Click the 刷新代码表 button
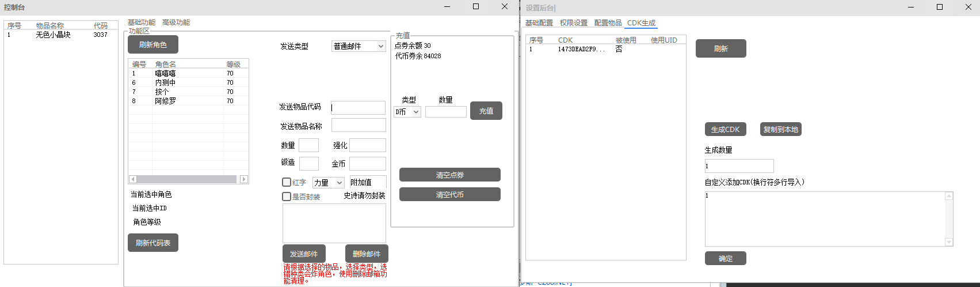The height and width of the screenshot is (287, 980). [x=153, y=243]
